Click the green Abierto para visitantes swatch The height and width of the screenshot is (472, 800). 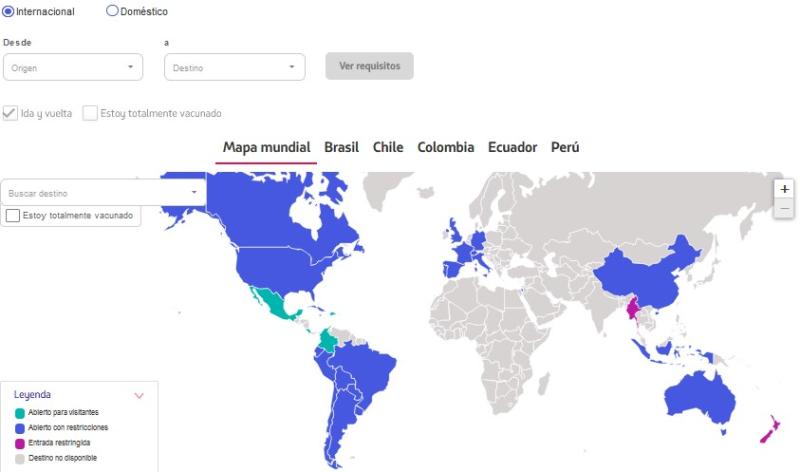20,412
